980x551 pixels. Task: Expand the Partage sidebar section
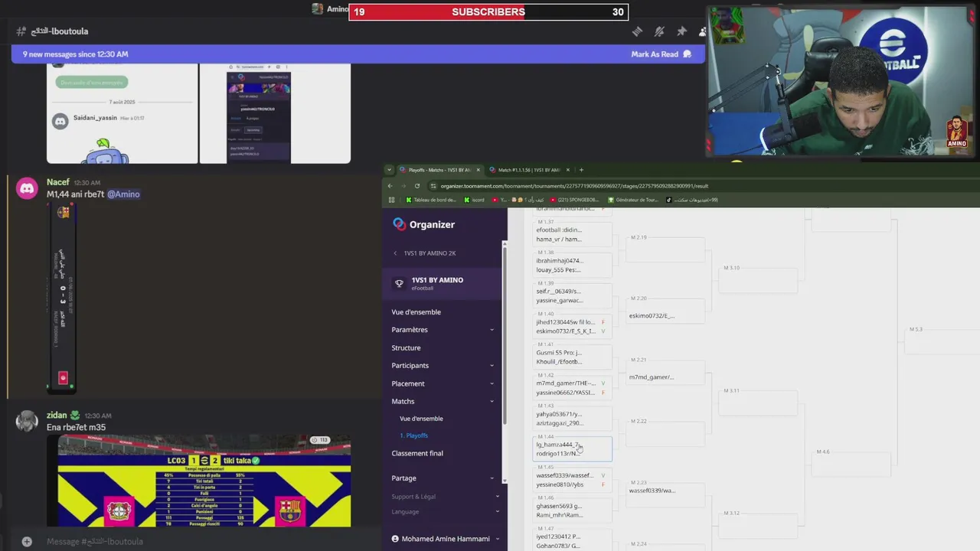(x=443, y=478)
